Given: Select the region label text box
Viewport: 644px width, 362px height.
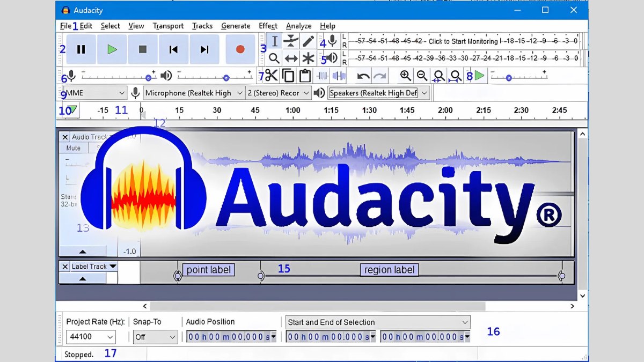Looking at the screenshot, I should pos(390,270).
